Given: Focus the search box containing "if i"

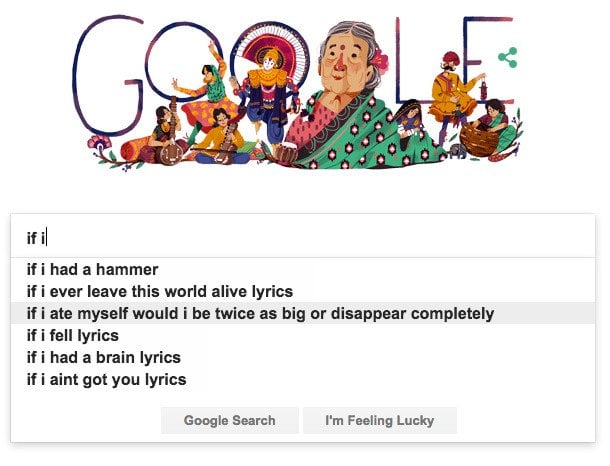Looking at the screenshot, I should (x=300, y=238).
